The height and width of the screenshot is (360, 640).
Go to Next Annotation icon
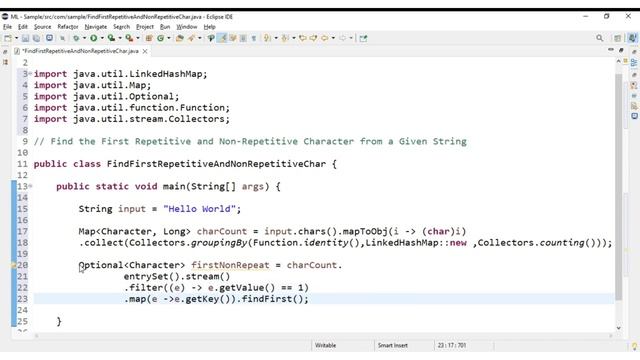pyautogui.click(x=267, y=38)
